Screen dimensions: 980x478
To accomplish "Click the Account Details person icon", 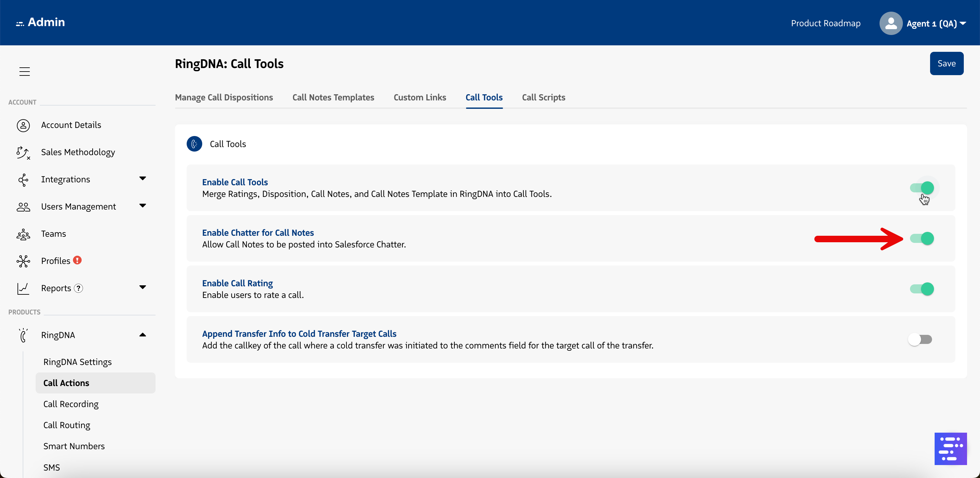I will pyautogui.click(x=23, y=125).
